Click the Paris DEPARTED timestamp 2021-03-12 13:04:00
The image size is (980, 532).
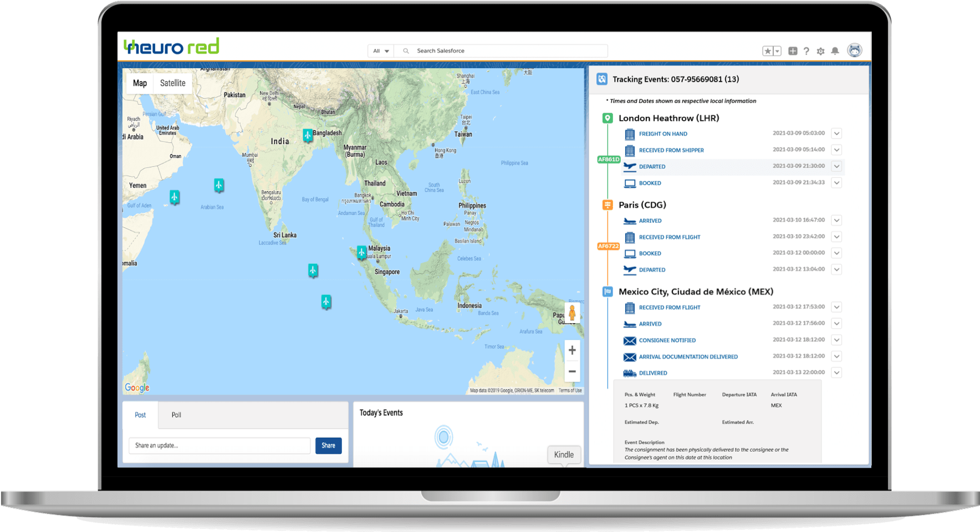tap(798, 269)
